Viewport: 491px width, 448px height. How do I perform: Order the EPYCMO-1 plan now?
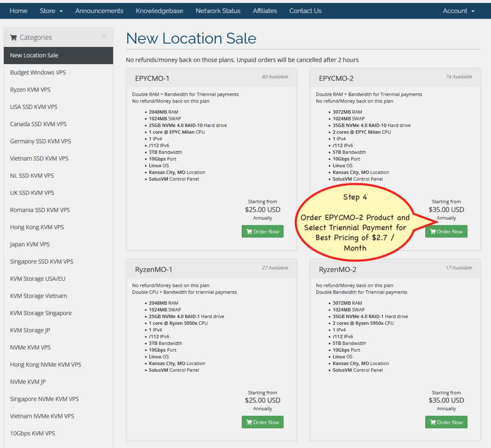click(x=262, y=231)
